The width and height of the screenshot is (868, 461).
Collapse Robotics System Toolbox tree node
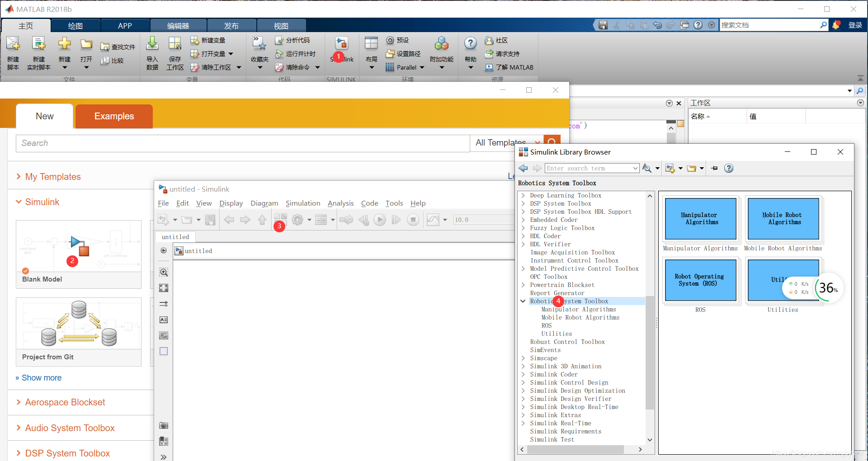(523, 301)
